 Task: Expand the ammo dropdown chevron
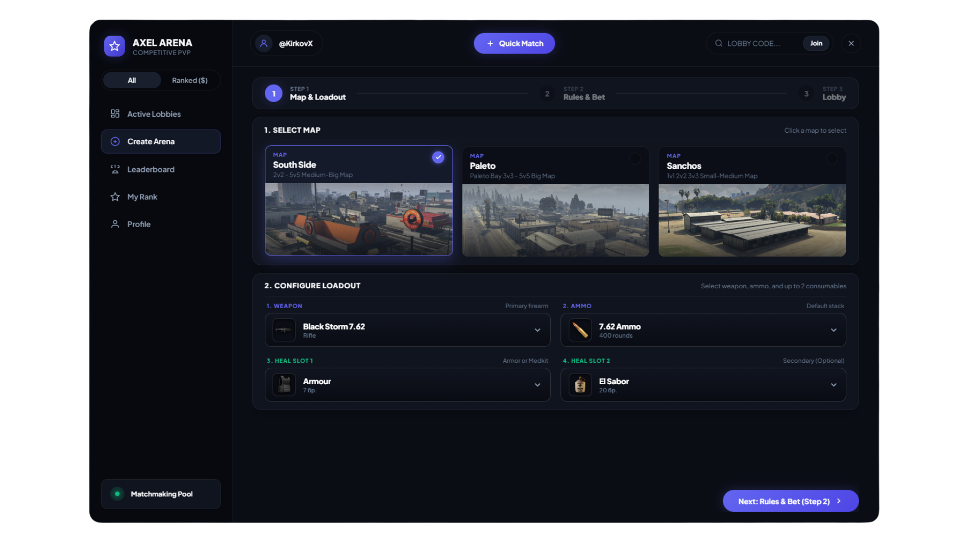834,330
